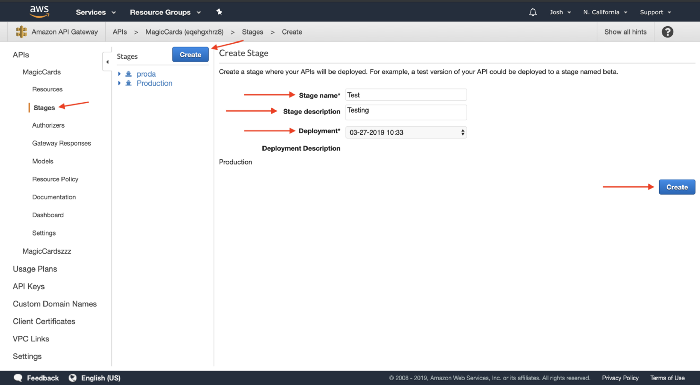The width and height of the screenshot is (700, 385).
Task: Open the notifications bell
Action: click(x=533, y=12)
